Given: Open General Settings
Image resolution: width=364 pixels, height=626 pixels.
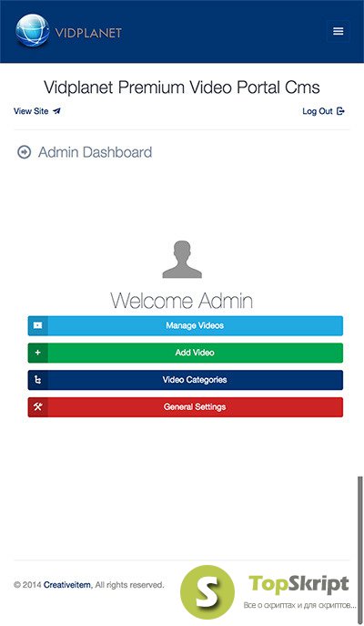Looking at the screenshot, I should 186,407.
